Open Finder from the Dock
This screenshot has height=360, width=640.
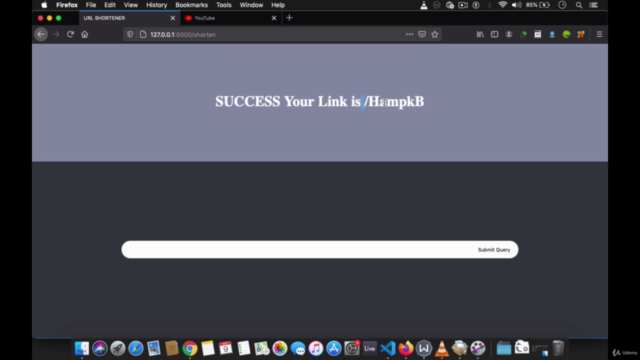tap(82, 348)
